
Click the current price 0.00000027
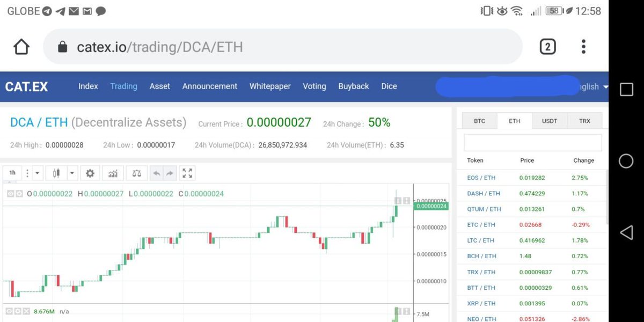click(x=279, y=122)
